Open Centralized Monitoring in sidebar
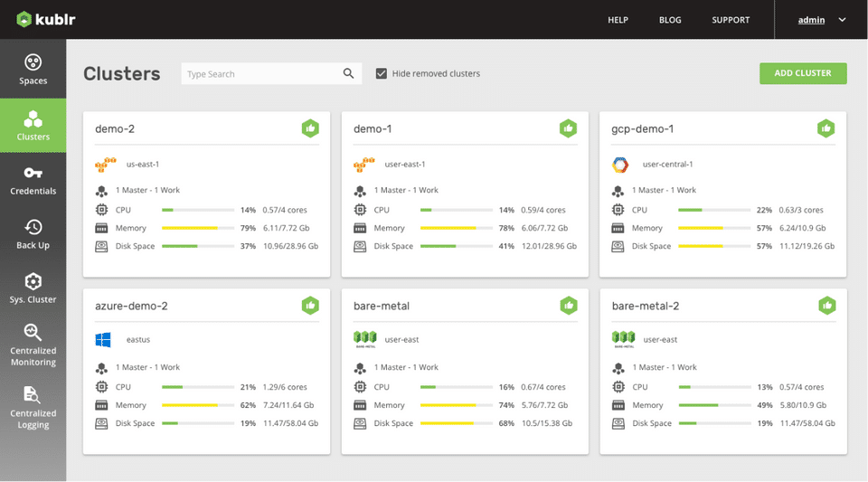The image size is (868, 482). click(x=33, y=345)
